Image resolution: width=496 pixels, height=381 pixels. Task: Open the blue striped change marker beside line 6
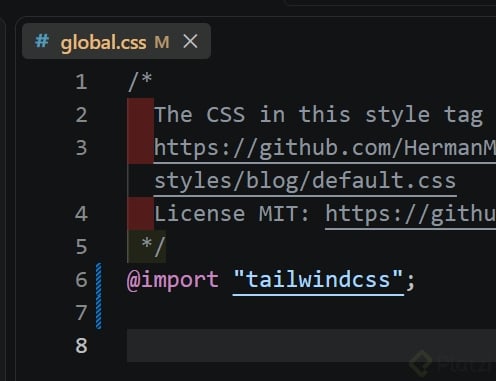point(99,296)
